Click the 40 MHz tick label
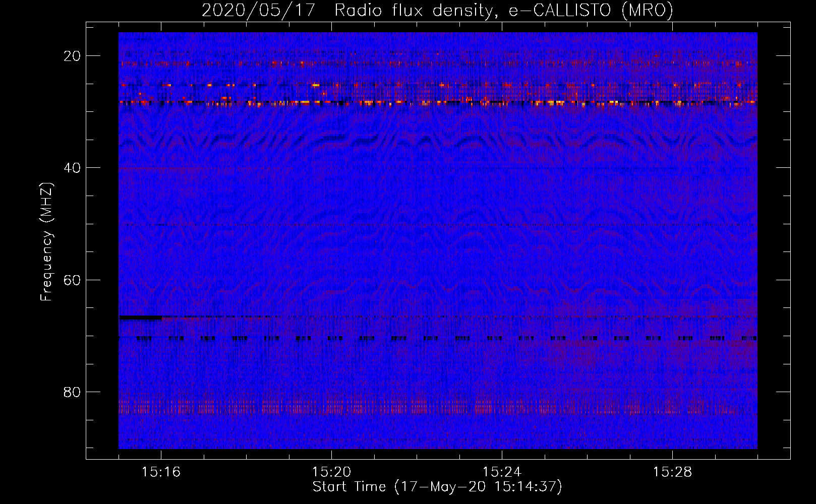816x504 pixels. [x=72, y=168]
